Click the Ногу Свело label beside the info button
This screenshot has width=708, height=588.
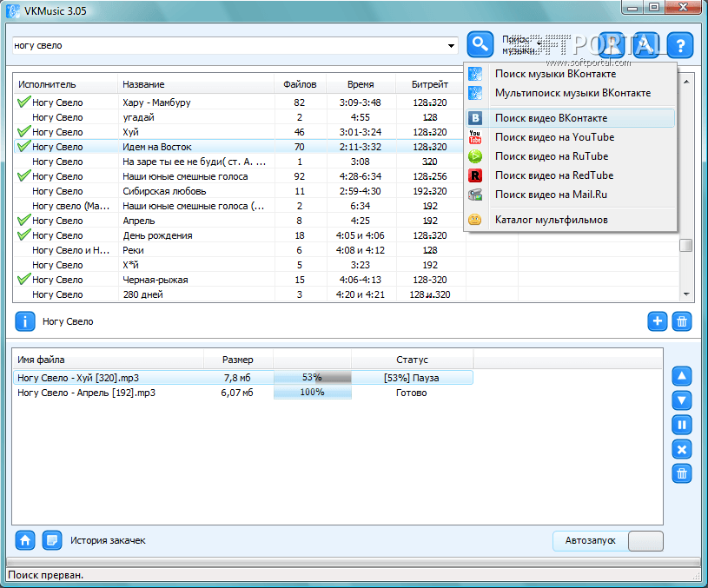tap(68, 321)
